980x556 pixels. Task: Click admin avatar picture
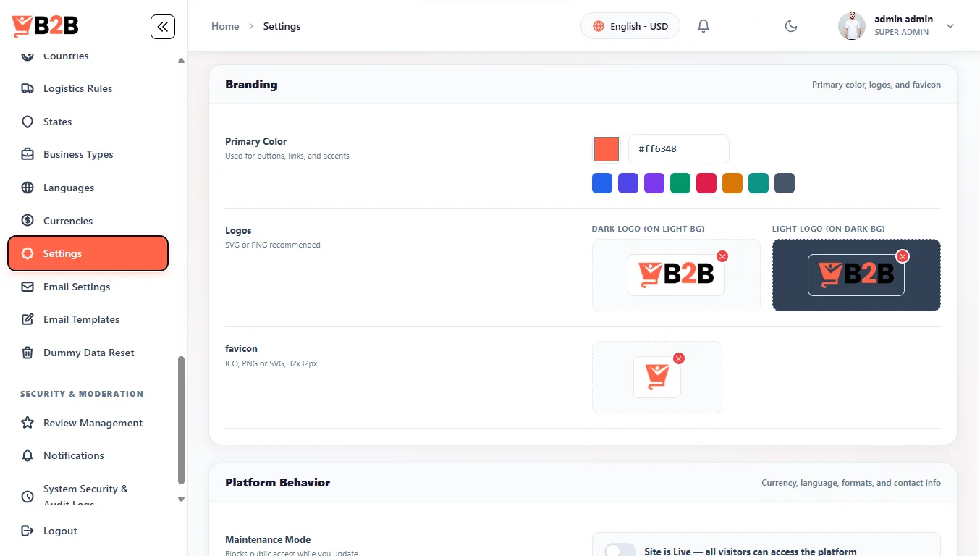(x=852, y=26)
